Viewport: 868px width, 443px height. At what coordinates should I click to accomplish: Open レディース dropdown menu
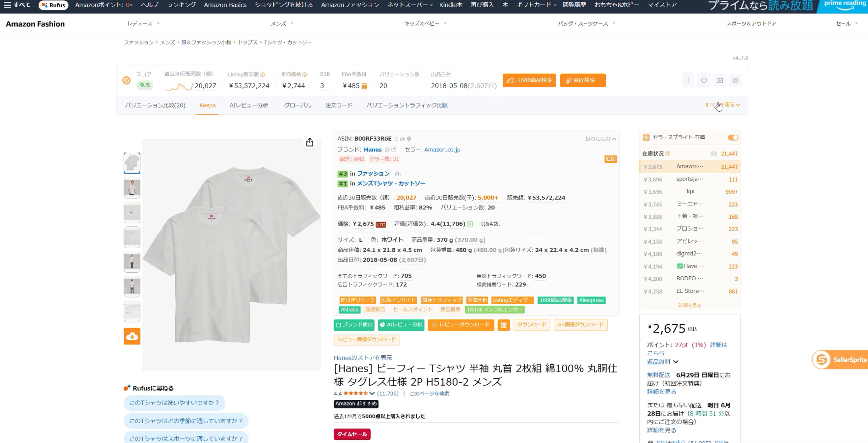coord(143,24)
